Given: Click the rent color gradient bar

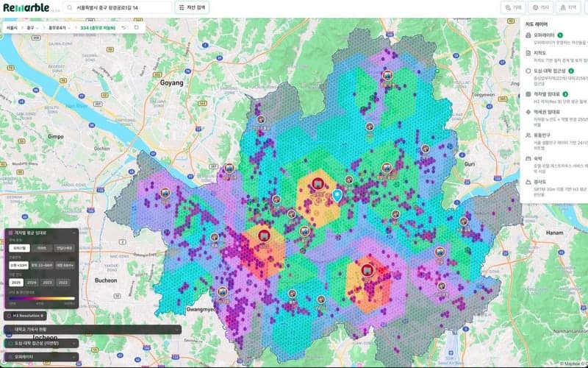Looking at the screenshot, I should pyautogui.click(x=42, y=299).
